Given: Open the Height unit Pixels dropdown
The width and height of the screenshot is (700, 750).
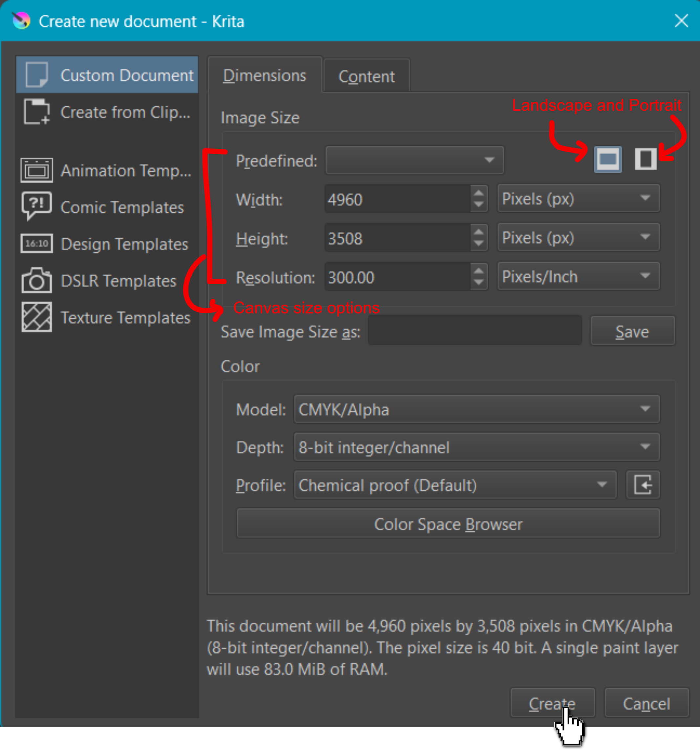Looking at the screenshot, I should (579, 237).
